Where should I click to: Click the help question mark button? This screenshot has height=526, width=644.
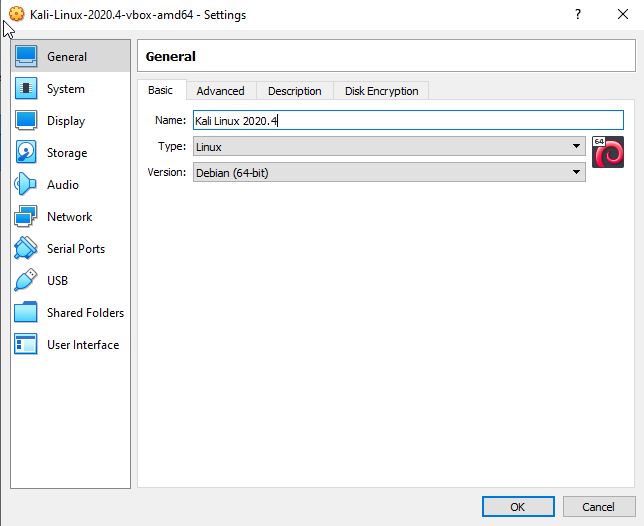pyautogui.click(x=578, y=14)
